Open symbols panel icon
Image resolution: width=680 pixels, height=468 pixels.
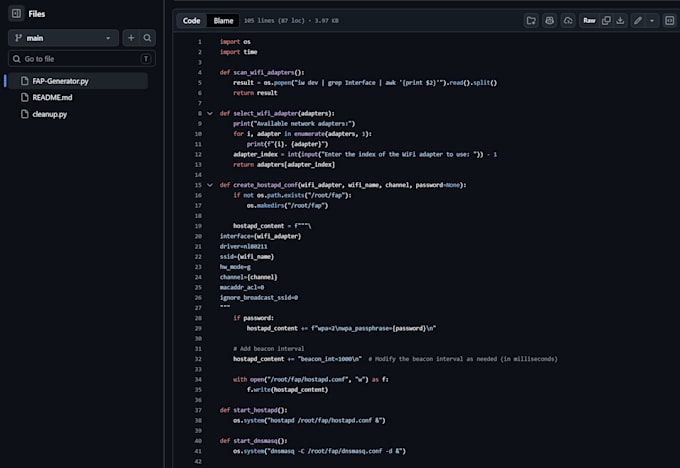pyautogui.click(x=670, y=20)
